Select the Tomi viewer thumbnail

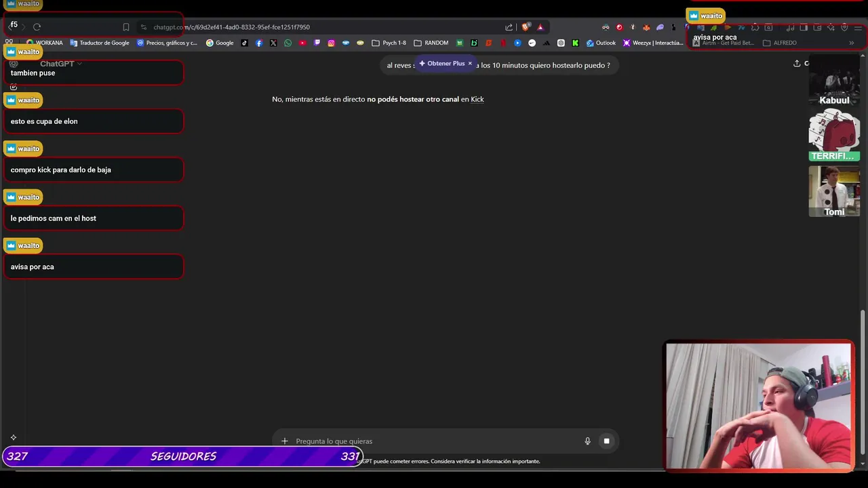click(x=834, y=192)
